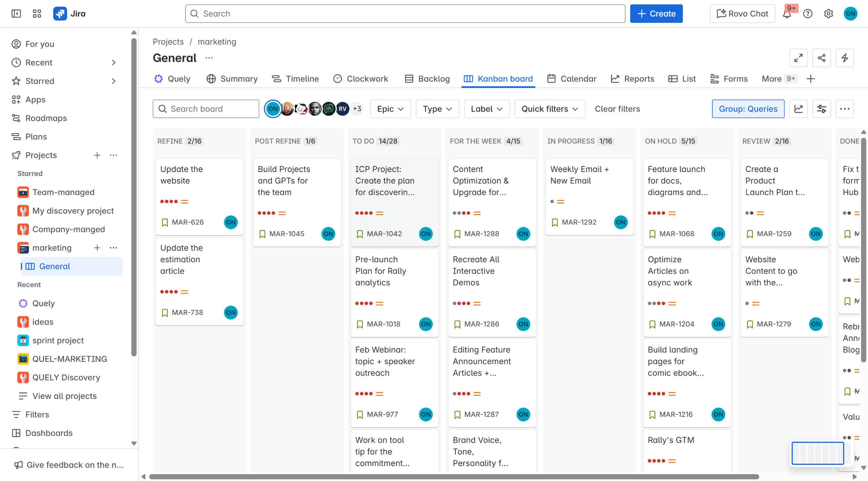Open view settings sliders icon
This screenshot has width=868, height=481.
pyautogui.click(x=821, y=109)
